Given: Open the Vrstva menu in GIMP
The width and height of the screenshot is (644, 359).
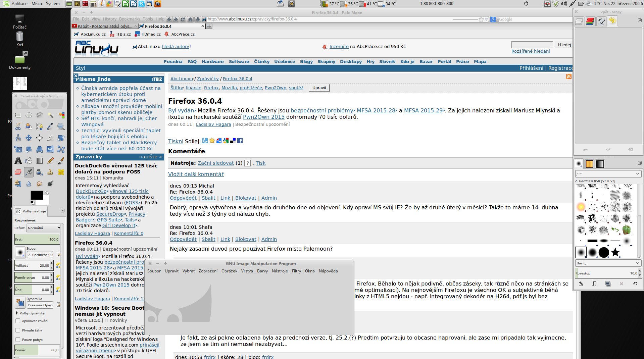Looking at the screenshot, I should click(247, 271).
